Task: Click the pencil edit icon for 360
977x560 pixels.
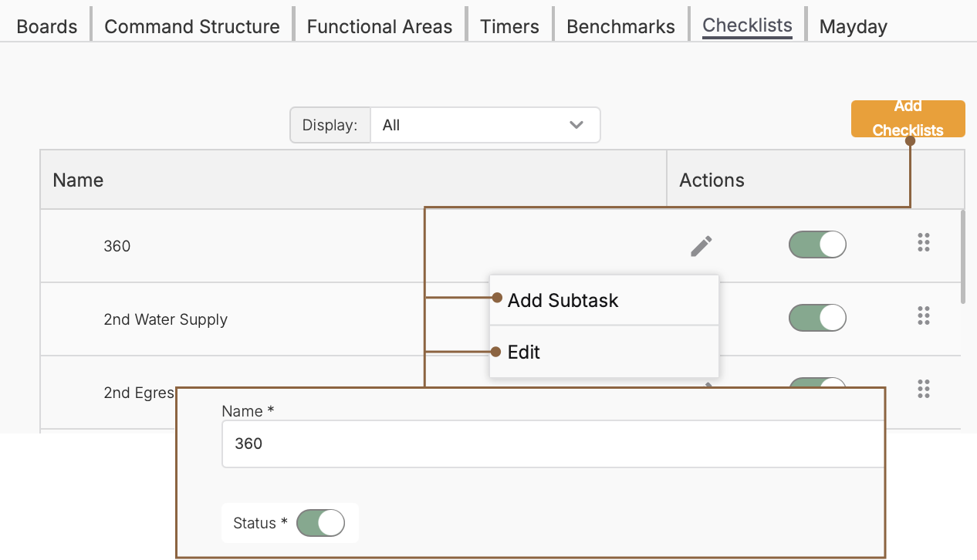Action: tap(701, 246)
